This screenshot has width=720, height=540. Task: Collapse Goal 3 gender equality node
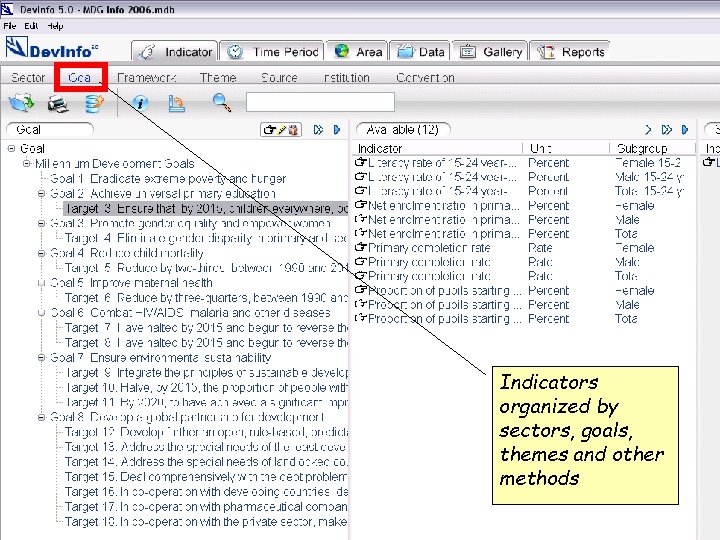click(41, 223)
